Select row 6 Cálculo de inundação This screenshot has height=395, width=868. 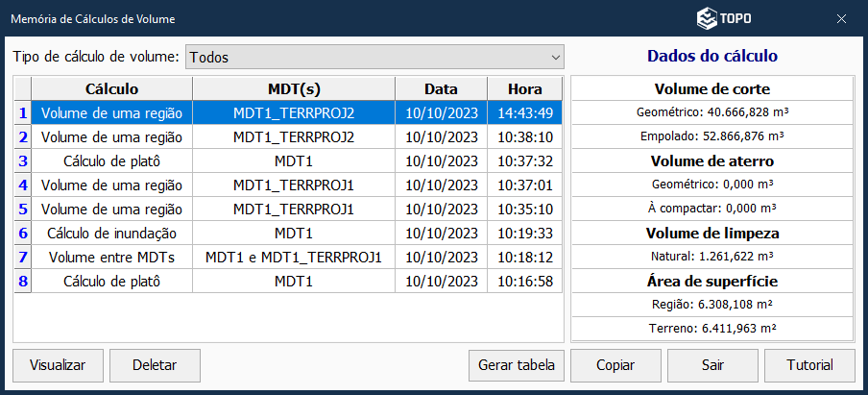click(x=111, y=233)
